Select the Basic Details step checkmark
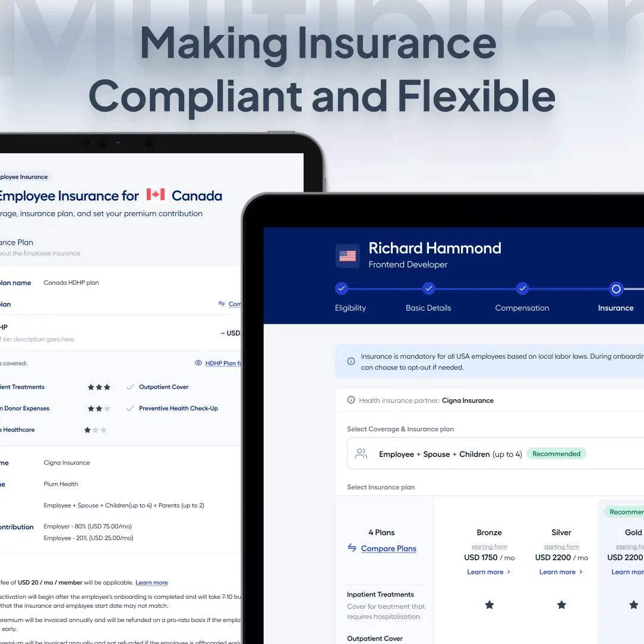This screenshot has width=644, height=644. 428,289
